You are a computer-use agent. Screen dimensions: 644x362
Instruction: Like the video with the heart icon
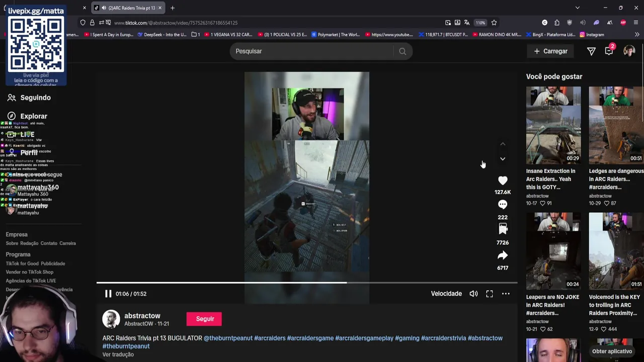pos(503,180)
